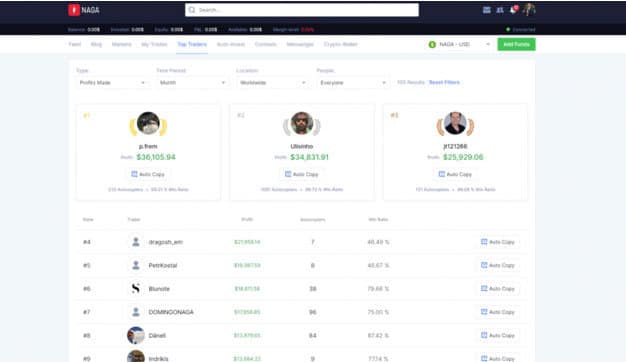Expand the NAGA - USD account selector

point(459,44)
